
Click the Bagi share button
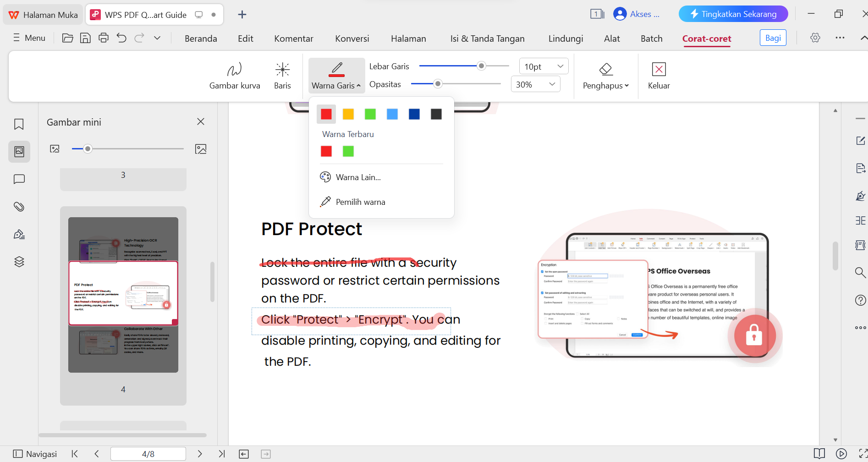(x=773, y=38)
